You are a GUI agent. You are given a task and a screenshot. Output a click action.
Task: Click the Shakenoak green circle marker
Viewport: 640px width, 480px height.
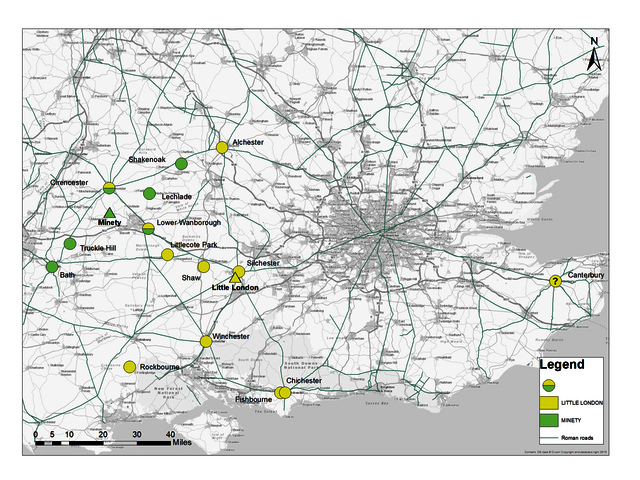181,163
